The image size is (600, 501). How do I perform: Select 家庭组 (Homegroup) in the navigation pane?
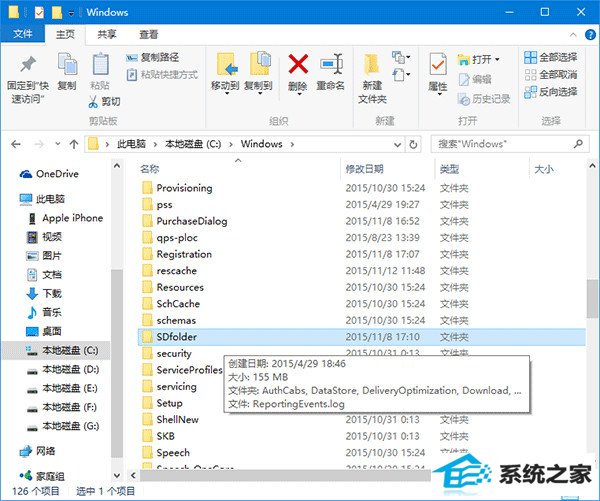coord(42,477)
